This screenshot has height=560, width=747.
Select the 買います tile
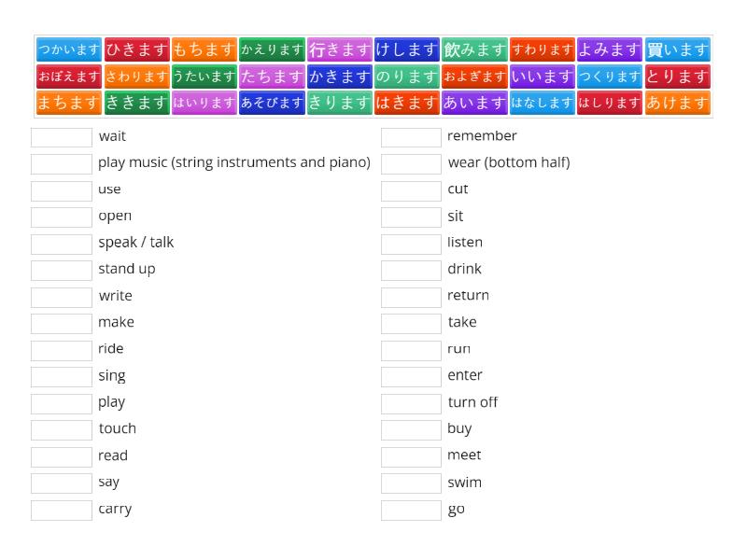(678, 49)
